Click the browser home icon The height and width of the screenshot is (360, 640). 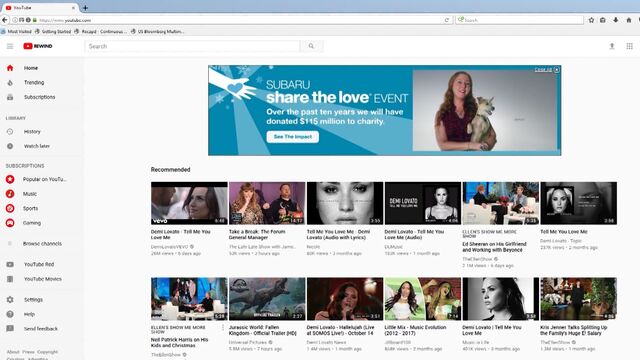tap(629, 20)
